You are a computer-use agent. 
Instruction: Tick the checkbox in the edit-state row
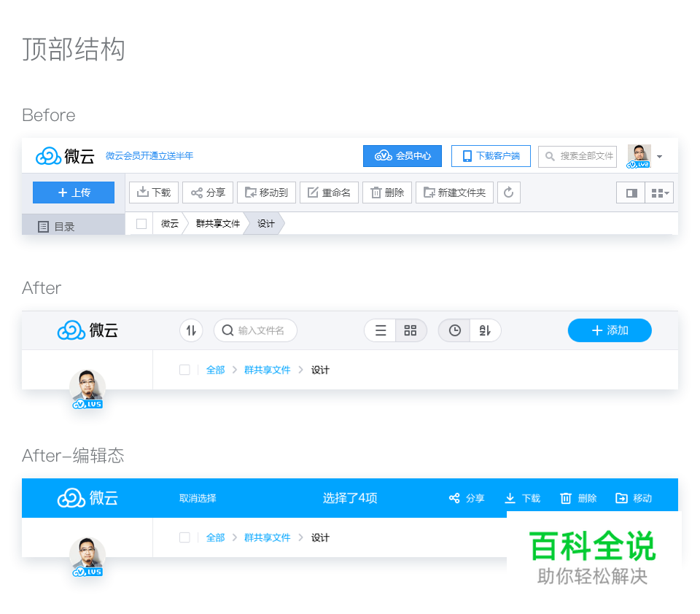click(184, 537)
